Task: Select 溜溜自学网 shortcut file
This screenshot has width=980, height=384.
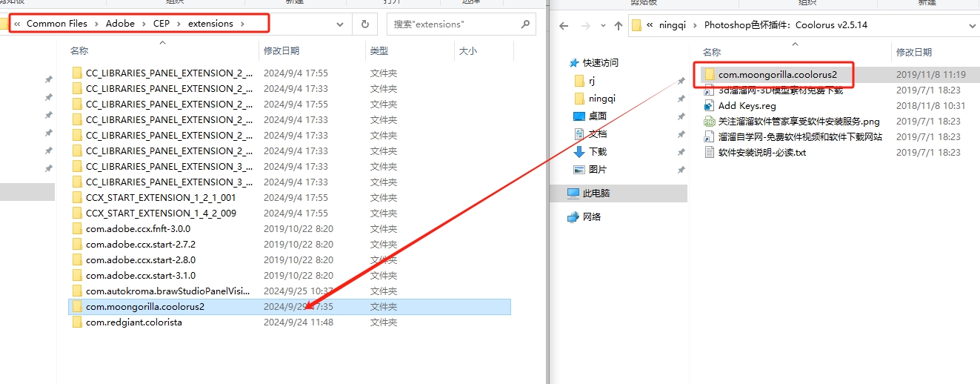Action: 800,137
